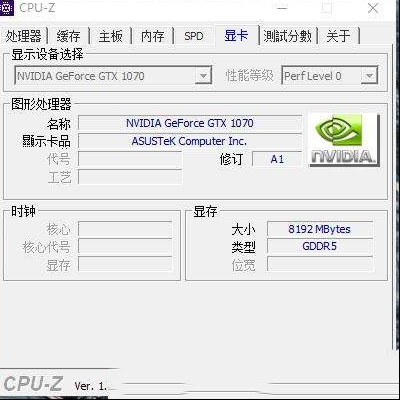Go to the SPD tab
Image resolution: width=400 pixels, height=400 pixels.
click(x=194, y=36)
